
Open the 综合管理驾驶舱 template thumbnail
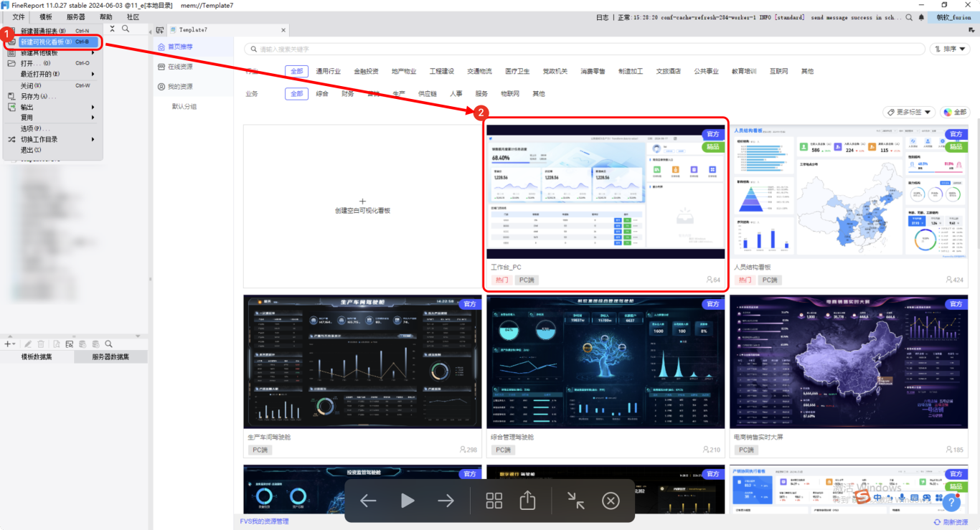click(606, 361)
